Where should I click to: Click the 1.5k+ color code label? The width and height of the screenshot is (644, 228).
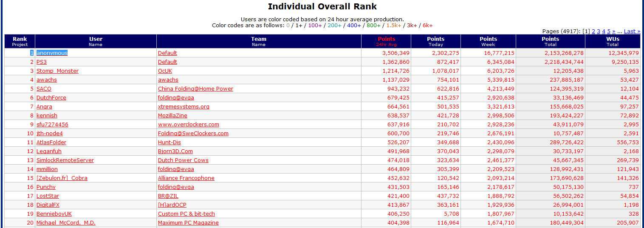pos(394,26)
